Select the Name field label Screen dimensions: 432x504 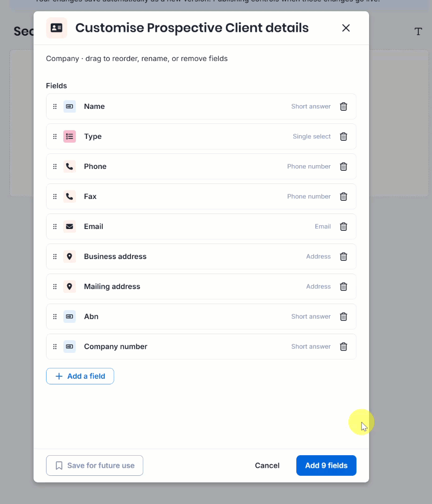(x=94, y=107)
